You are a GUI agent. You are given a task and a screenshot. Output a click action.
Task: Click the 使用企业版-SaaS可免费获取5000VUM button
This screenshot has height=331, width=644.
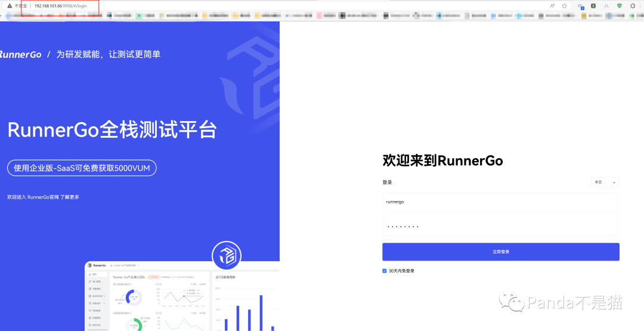click(x=82, y=168)
